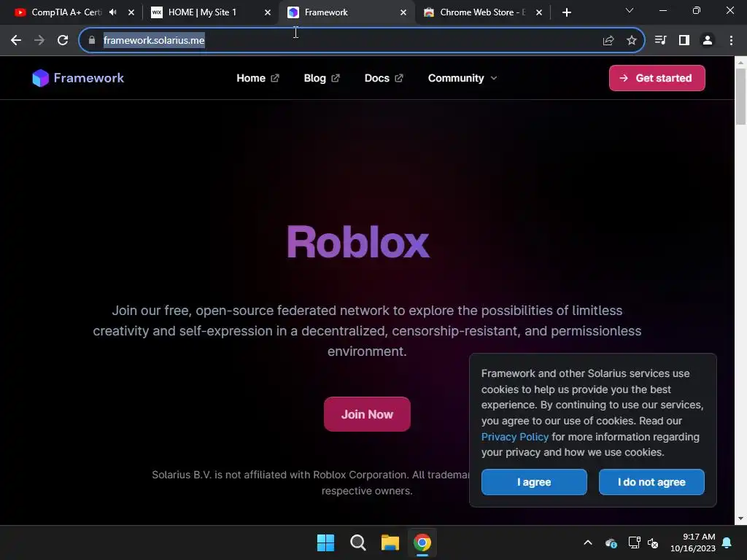Close the CompTIA A+ tab

point(131,12)
